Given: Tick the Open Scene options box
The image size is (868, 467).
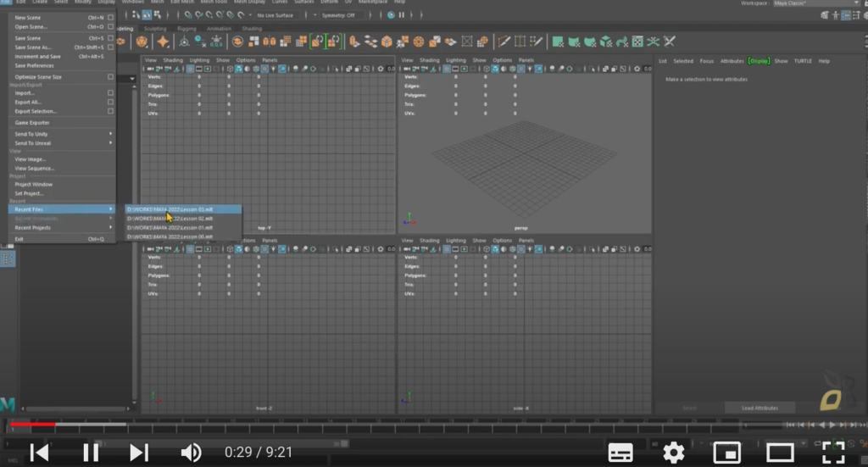Looking at the screenshot, I should 111,26.
